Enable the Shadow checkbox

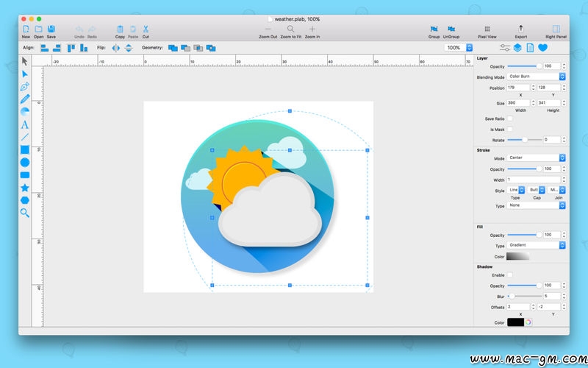point(510,275)
